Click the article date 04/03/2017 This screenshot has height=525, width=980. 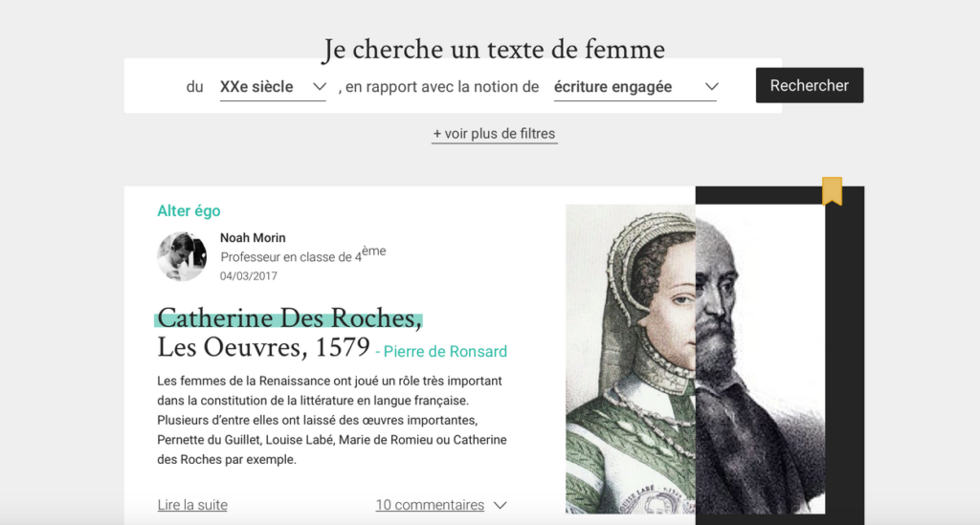249,276
